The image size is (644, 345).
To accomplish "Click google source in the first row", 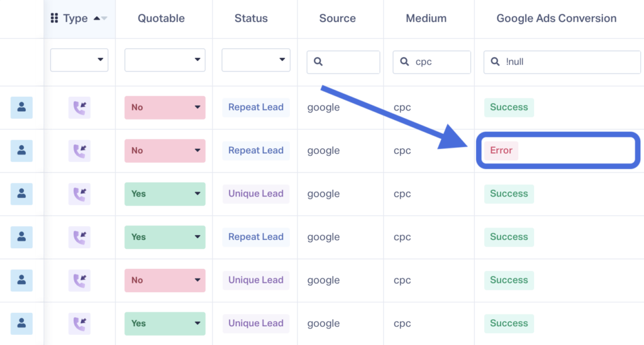I will point(324,108).
